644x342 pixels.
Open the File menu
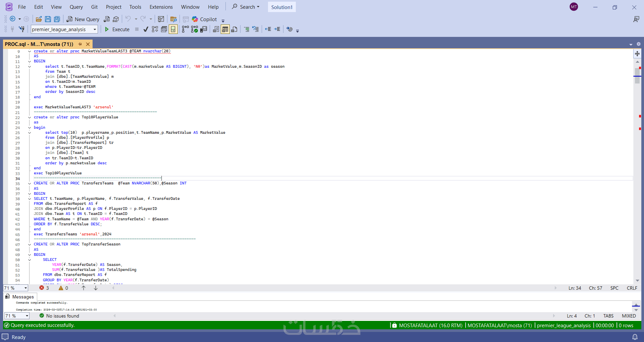[22, 7]
